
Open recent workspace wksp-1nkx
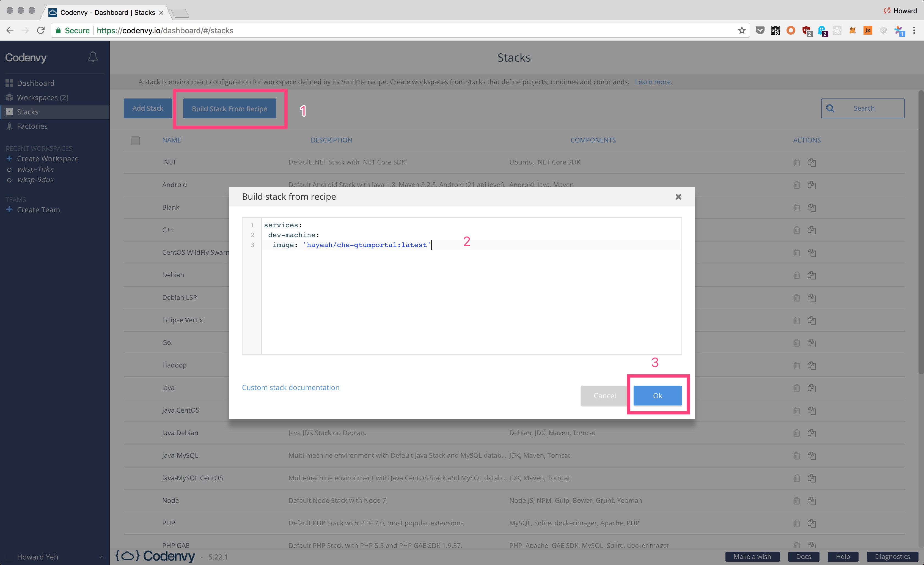(35, 169)
